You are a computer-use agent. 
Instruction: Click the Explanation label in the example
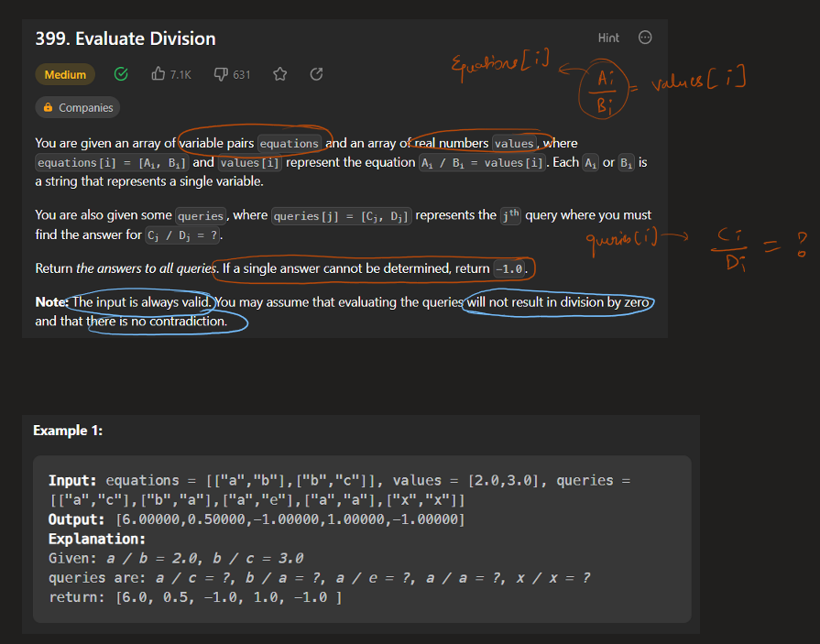tap(97, 539)
